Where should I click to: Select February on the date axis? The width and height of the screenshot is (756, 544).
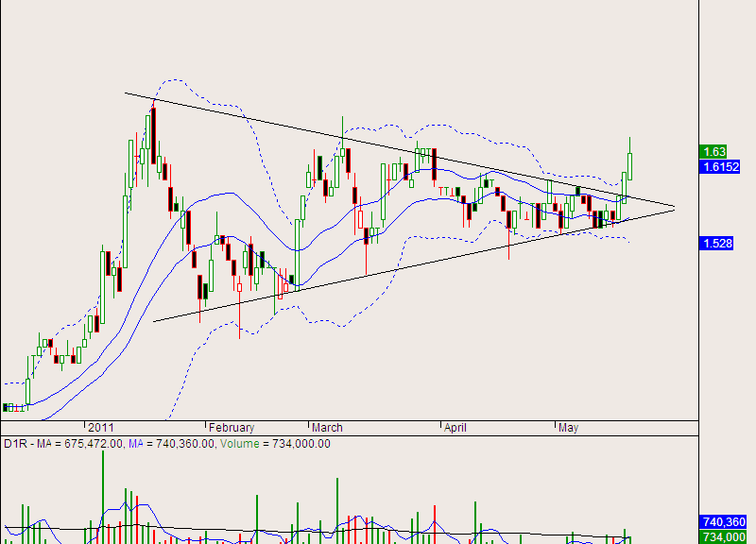pyautogui.click(x=231, y=427)
